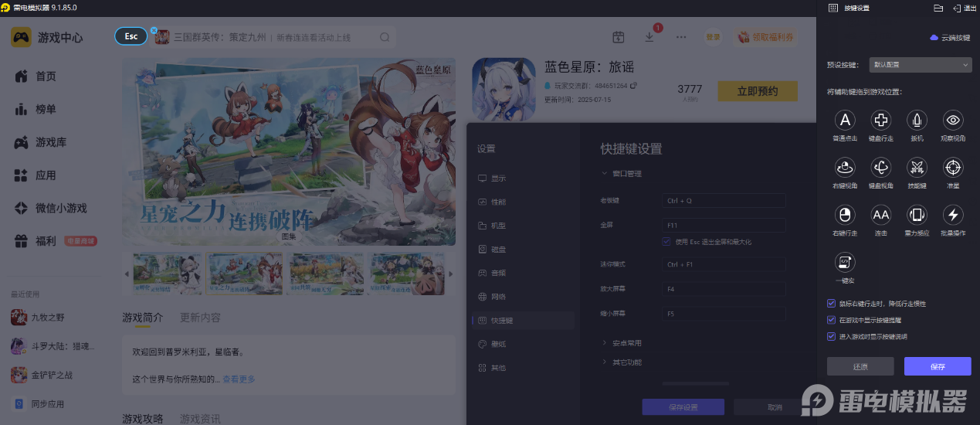Select the 一键宏 macro icon

click(x=845, y=262)
